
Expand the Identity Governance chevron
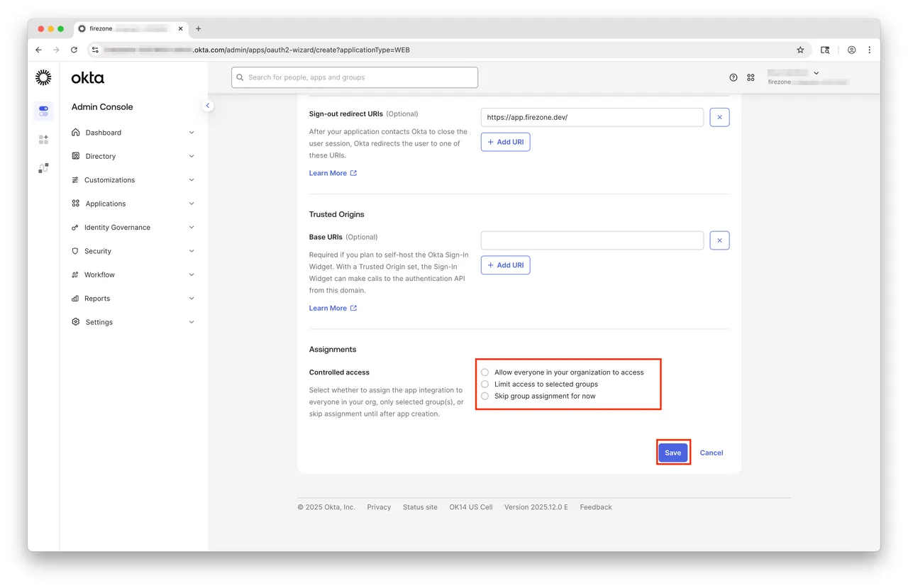(x=192, y=228)
